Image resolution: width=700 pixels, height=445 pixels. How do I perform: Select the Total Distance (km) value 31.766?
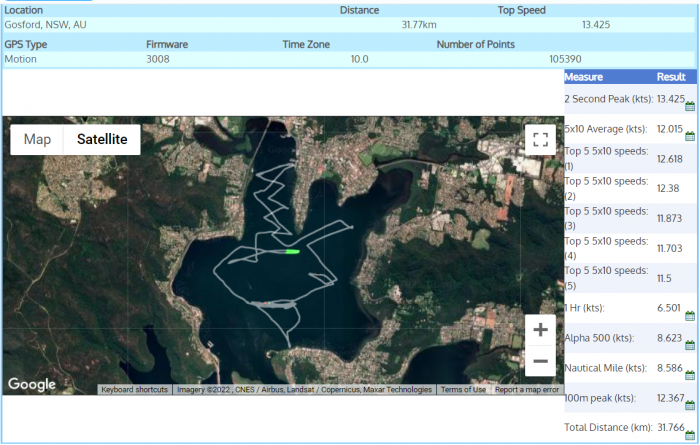pyautogui.click(x=671, y=427)
